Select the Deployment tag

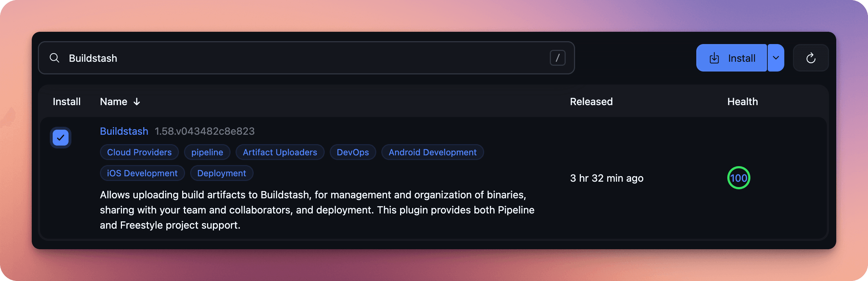(222, 173)
